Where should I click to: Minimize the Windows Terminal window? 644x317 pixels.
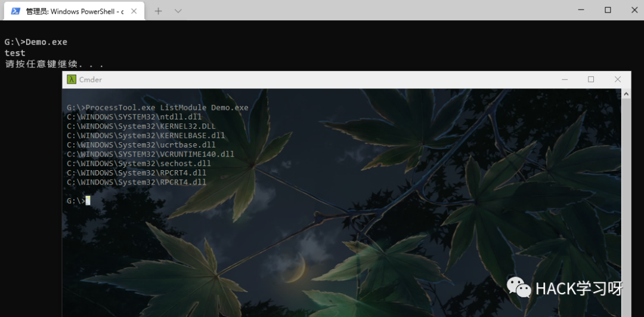point(581,10)
